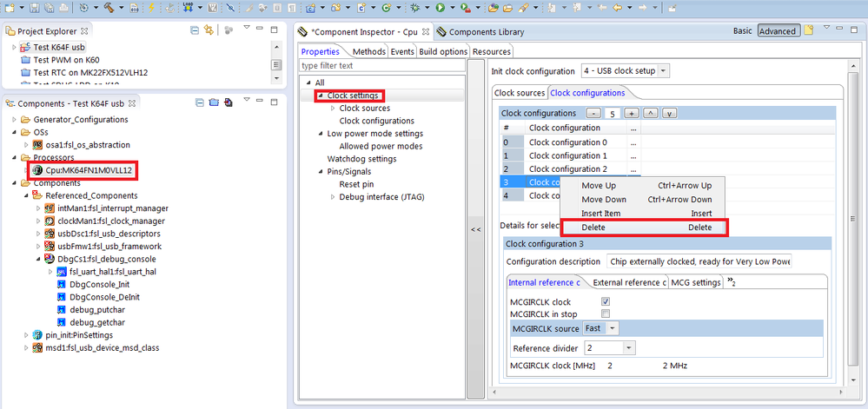
Task: Click the yellow note icon beside Advanced
Action: (809, 30)
